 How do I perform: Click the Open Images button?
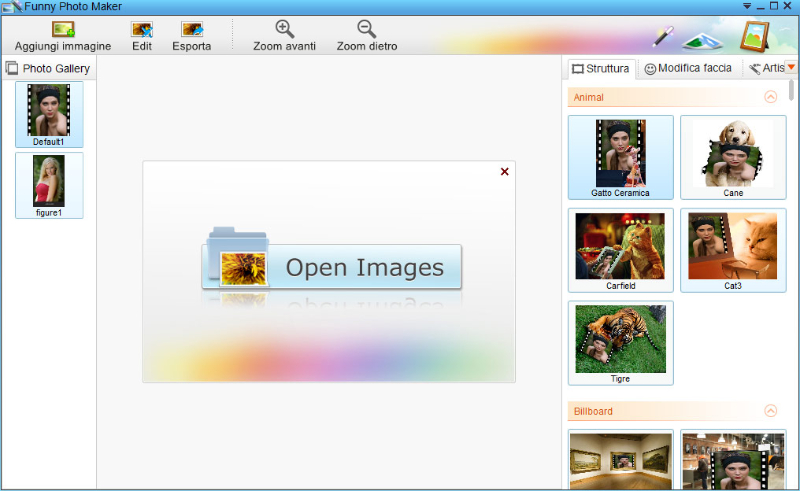click(x=331, y=267)
